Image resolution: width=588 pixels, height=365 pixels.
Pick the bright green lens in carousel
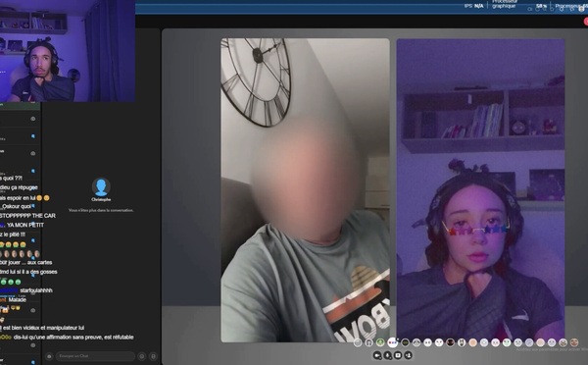coord(380,342)
